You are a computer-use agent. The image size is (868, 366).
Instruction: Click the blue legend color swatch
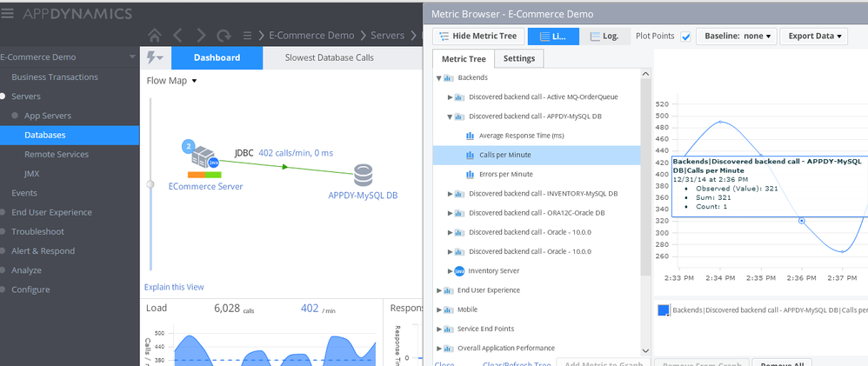664,309
